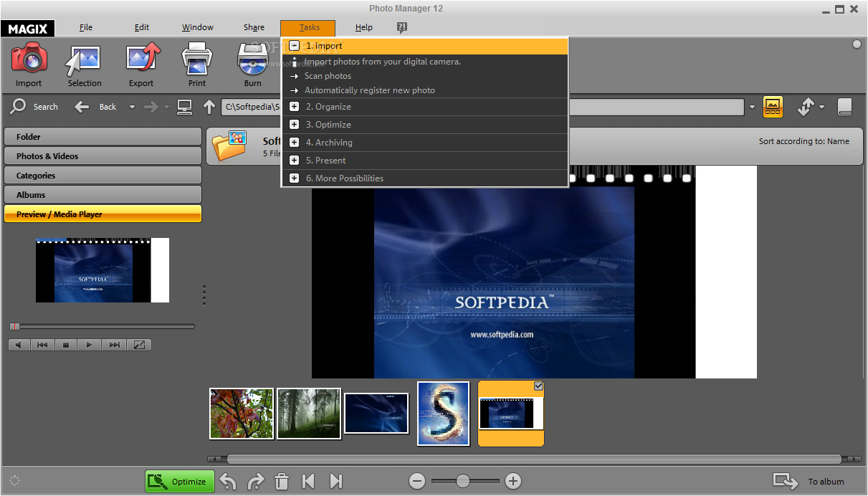This screenshot has height=496, width=868.
Task: Expand the 2. Organize section
Action: click(x=294, y=107)
